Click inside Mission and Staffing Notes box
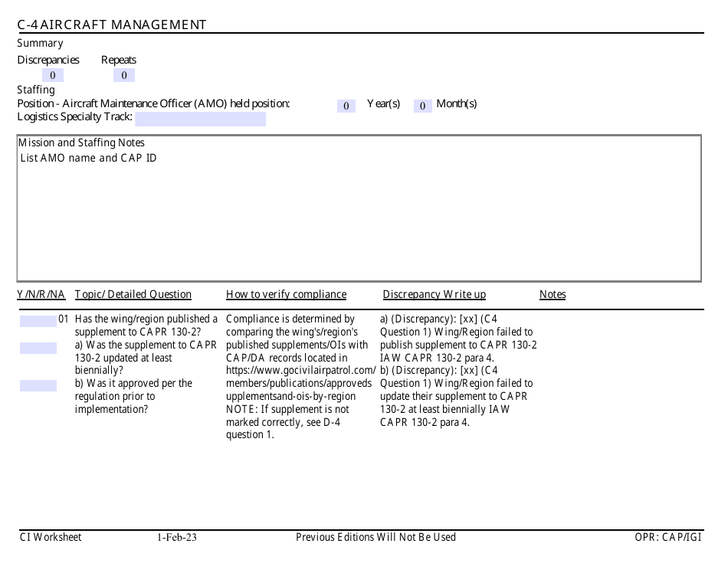The image size is (728, 563). coord(359,214)
